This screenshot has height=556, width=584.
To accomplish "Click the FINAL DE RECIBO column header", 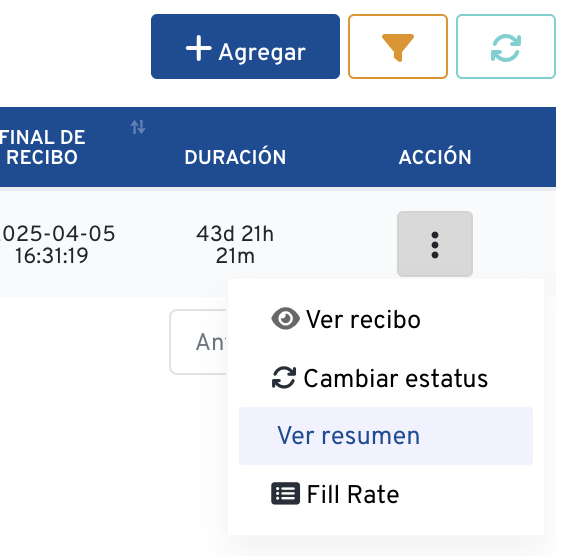I will click(42, 147).
